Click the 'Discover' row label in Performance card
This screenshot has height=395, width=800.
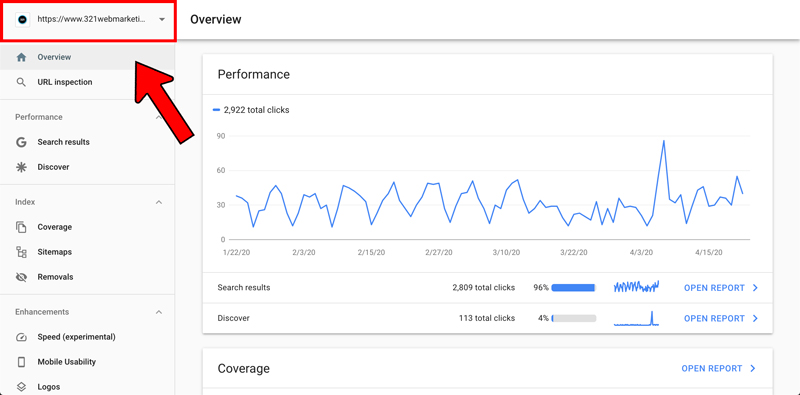click(233, 318)
